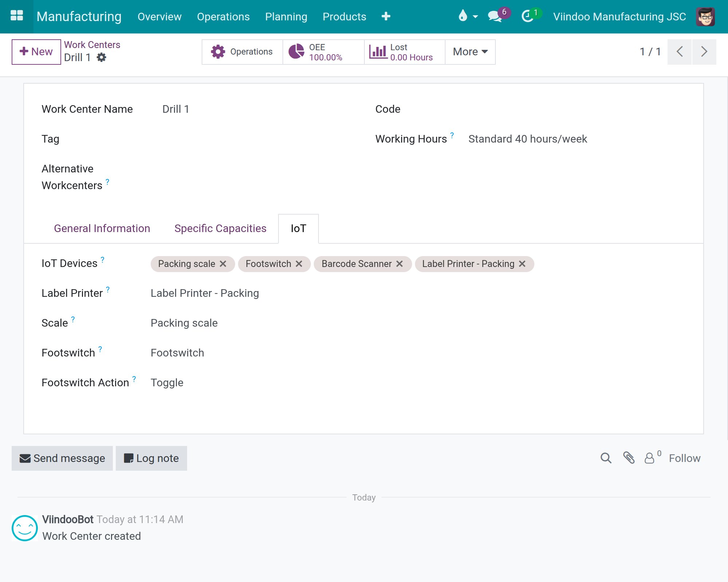
Task: Open the conversations messages icon
Action: tap(495, 16)
